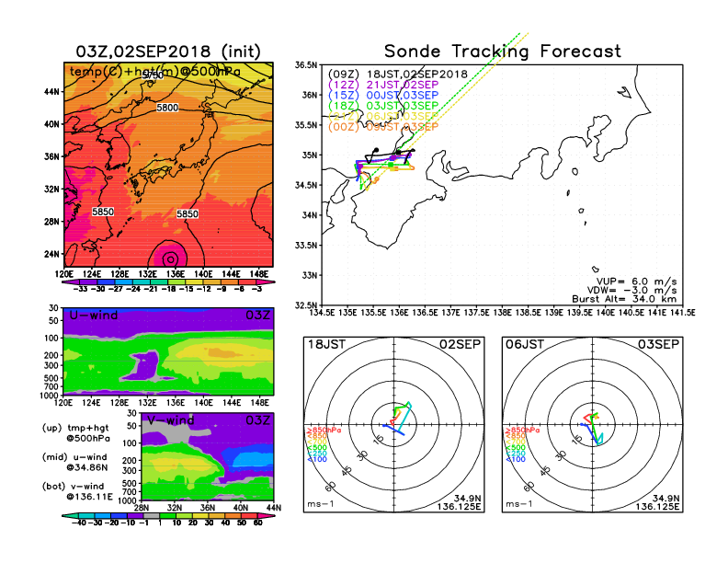The height and width of the screenshot is (563, 728).
Task: Select the orange legend entry '(00Z) 09JST,03SEP'
Action: pos(383,127)
